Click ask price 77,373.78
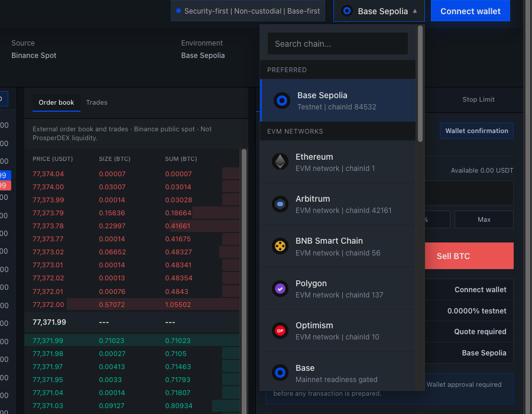Viewport: 532px width, 414px height. click(x=48, y=226)
